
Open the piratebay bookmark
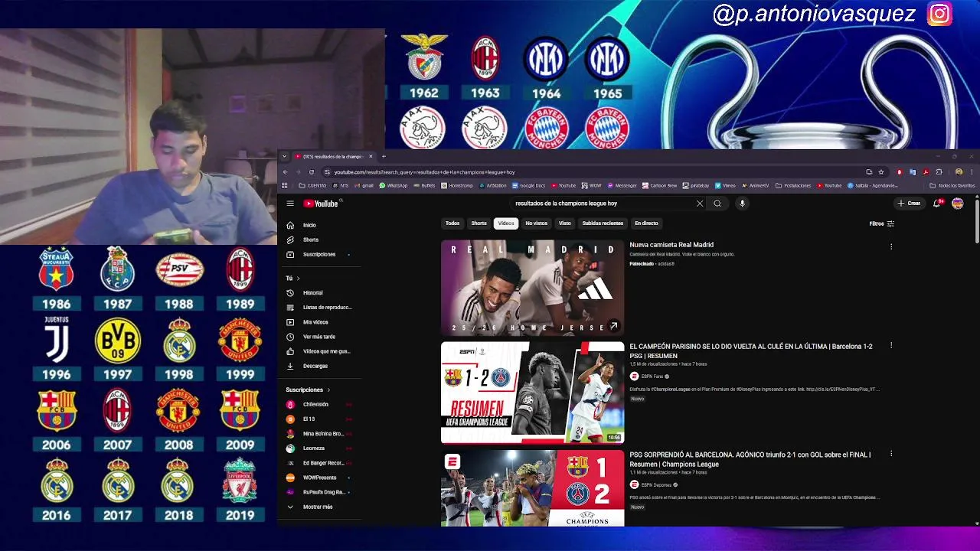coord(696,185)
